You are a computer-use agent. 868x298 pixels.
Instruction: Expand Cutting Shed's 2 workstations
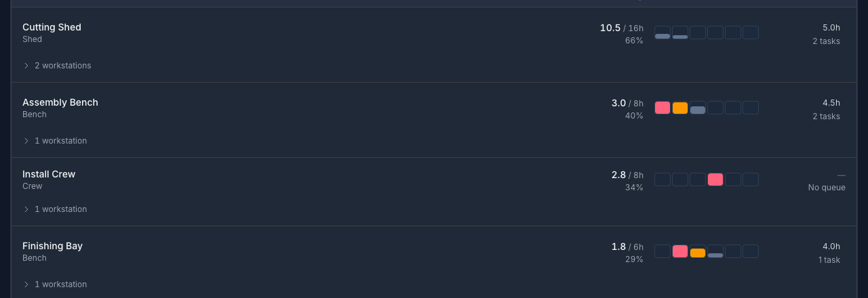57,66
